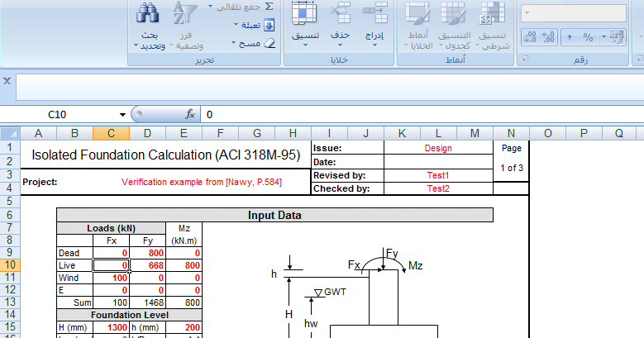Select column N header
Viewport: 644px width, 338px height.
511,133
